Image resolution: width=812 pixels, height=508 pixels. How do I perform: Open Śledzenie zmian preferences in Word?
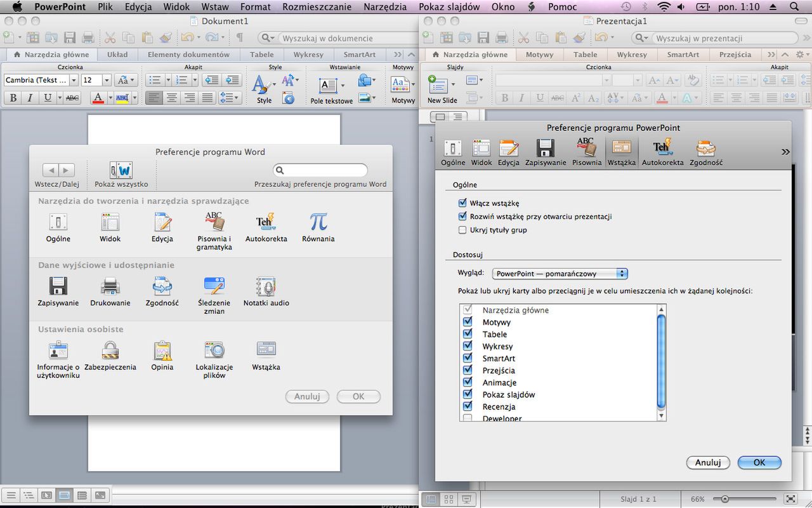[x=214, y=295]
